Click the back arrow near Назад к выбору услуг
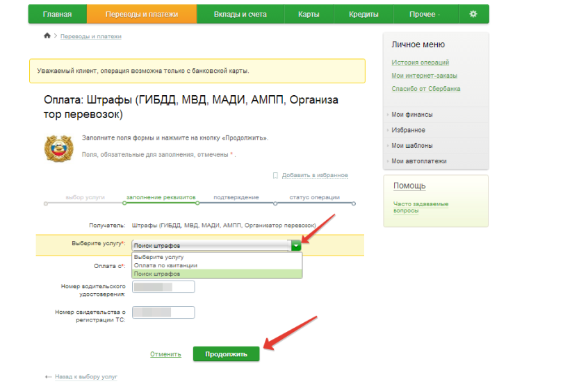588x384 pixels. point(48,376)
